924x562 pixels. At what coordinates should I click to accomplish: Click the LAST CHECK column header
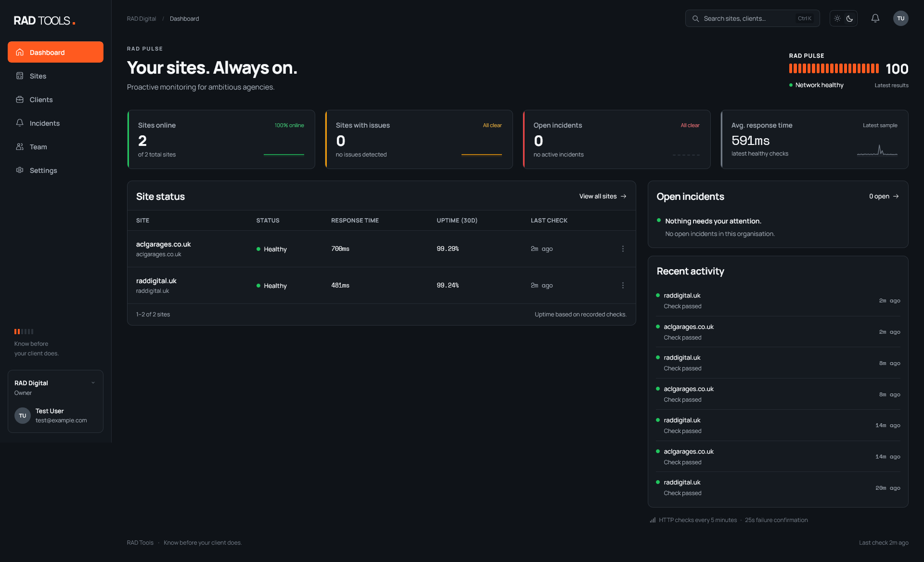tap(549, 221)
